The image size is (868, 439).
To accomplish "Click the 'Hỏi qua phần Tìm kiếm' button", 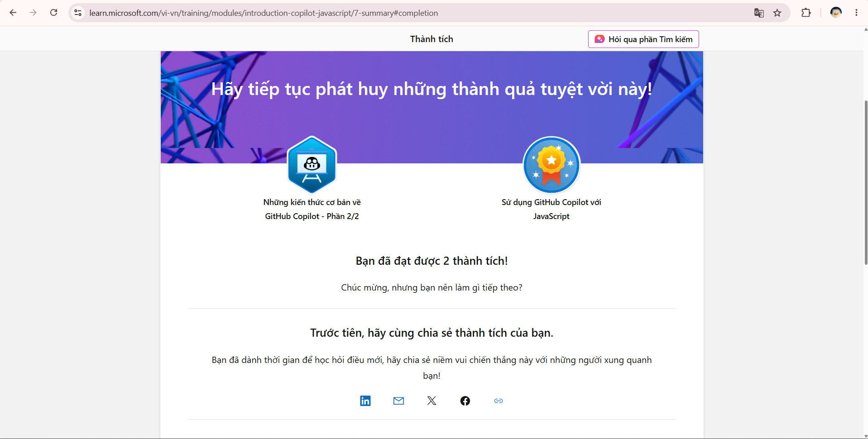I will point(643,39).
